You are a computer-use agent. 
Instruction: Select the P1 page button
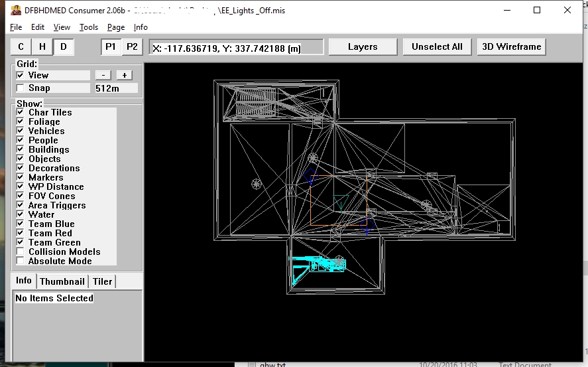(x=111, y=47)
